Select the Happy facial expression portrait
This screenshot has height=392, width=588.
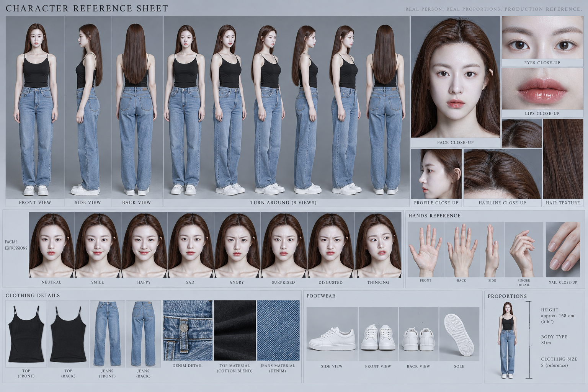pyautogui.click(x=144, y=245)
